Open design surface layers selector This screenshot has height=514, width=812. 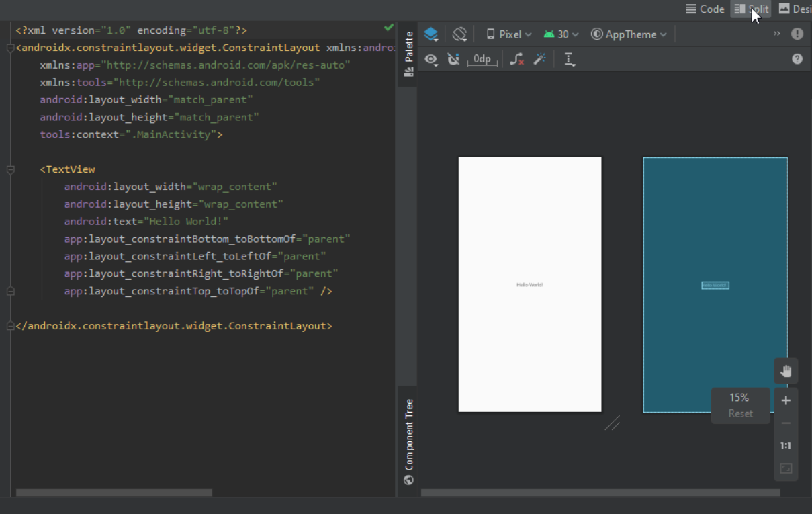pyautogui.click(x=431, y=34)
